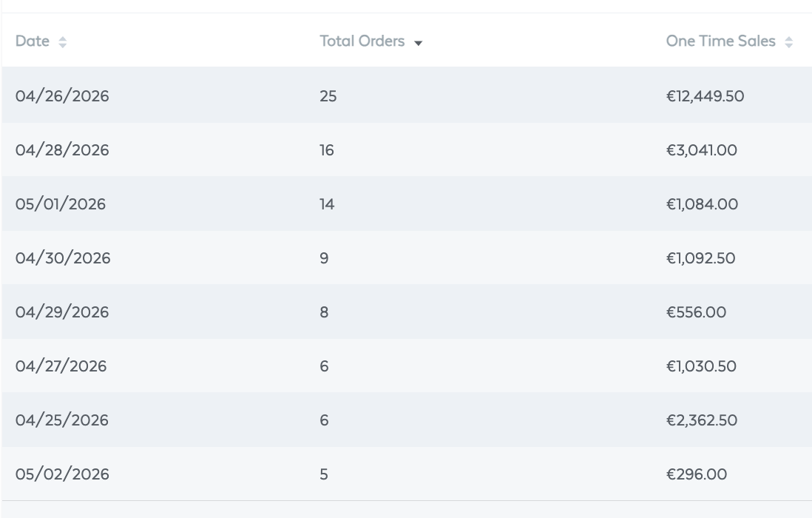Click the 05/01/2026 row date

click(61, 204)
